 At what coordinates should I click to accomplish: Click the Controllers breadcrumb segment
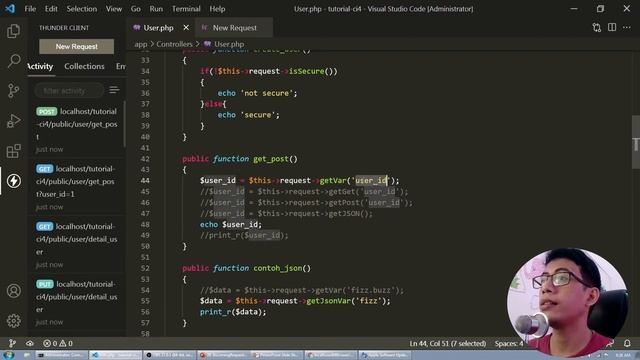point(174,44)
